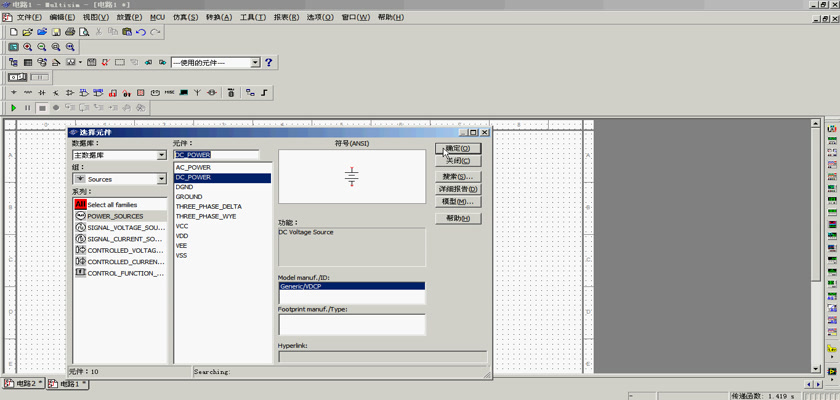Open the MCU menu

158,17
